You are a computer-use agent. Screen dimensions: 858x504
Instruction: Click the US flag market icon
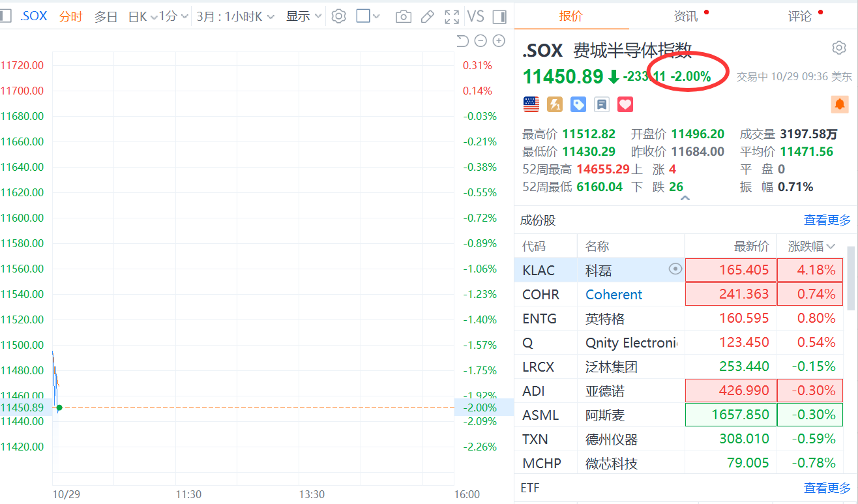click(531, 104)
